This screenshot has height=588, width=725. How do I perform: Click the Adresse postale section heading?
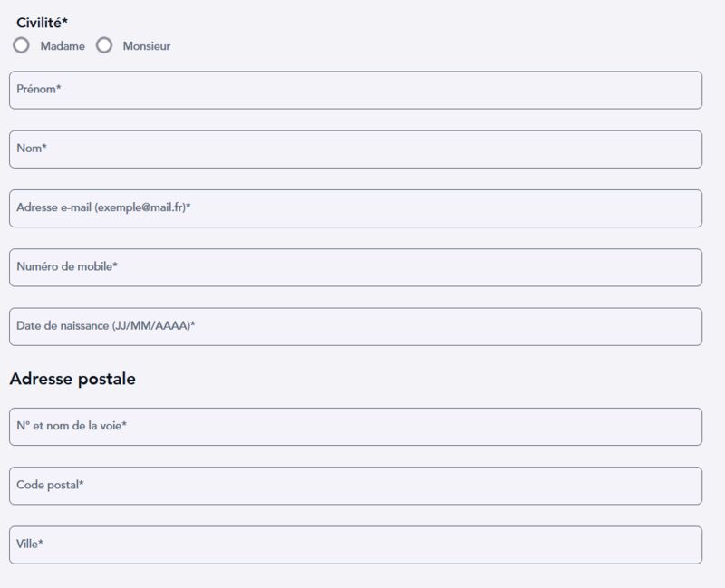coord(72,379)
